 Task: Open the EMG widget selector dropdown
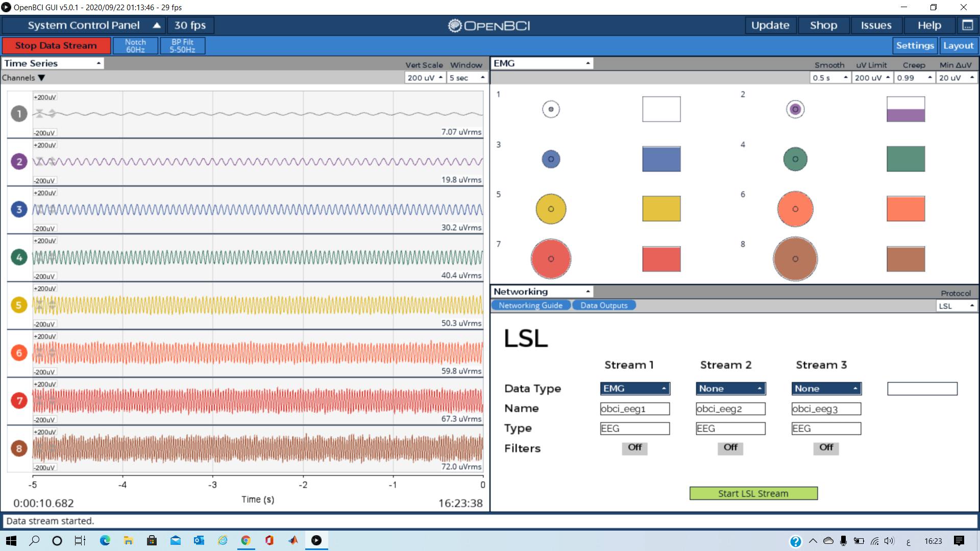[x=542, y=63]
